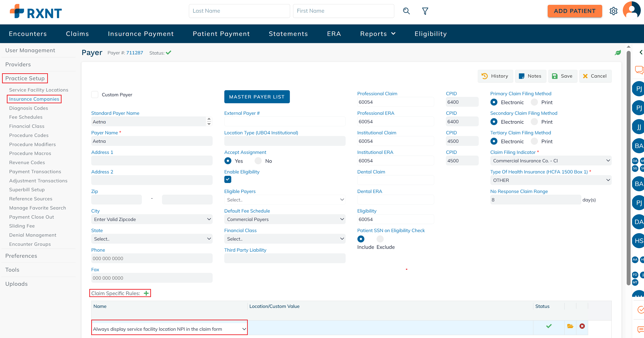Open the State select dropdown
This screenshot has height=338, width=644.
coord(152,239)
